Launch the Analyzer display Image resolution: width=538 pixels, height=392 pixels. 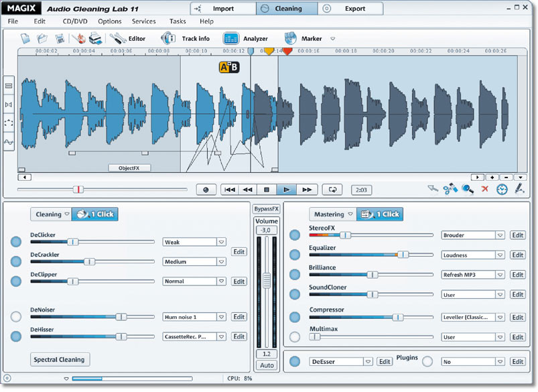click(x=245, y=38)
